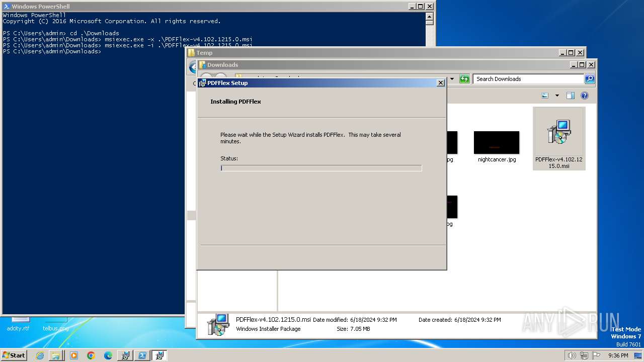
Task: Click the change view icon in Downloads toolbar
Action: pos(545,96)
